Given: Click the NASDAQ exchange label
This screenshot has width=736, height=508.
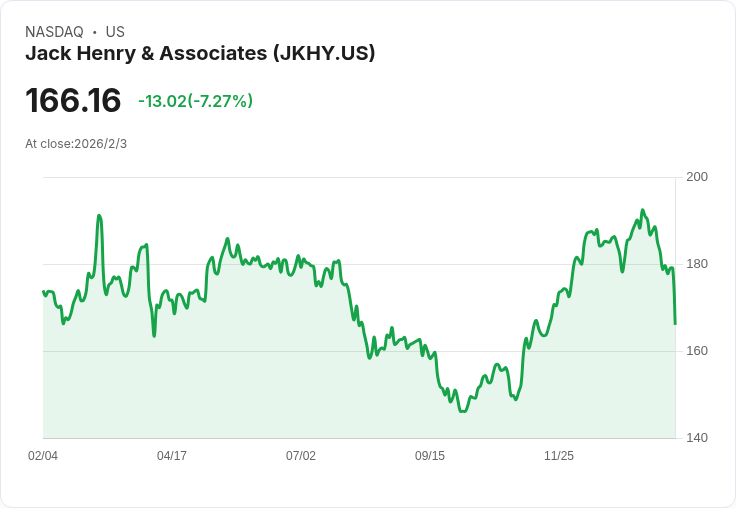Looking at the screenshot, I should point(54,32).
